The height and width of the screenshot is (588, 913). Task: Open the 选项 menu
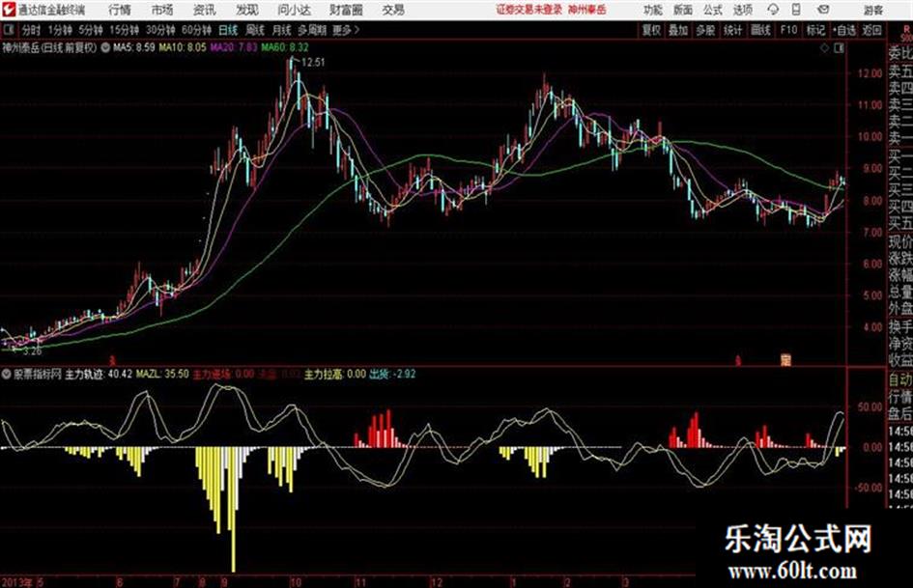[742, 10]
